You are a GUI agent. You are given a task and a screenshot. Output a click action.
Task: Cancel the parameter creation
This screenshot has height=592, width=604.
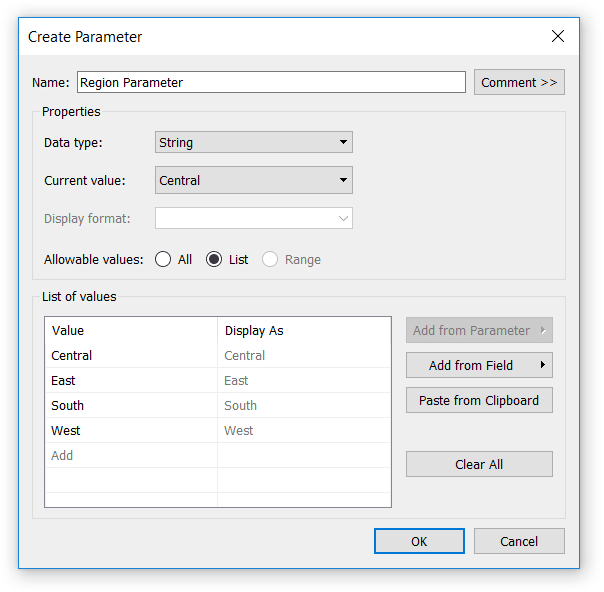coord(519,542)
